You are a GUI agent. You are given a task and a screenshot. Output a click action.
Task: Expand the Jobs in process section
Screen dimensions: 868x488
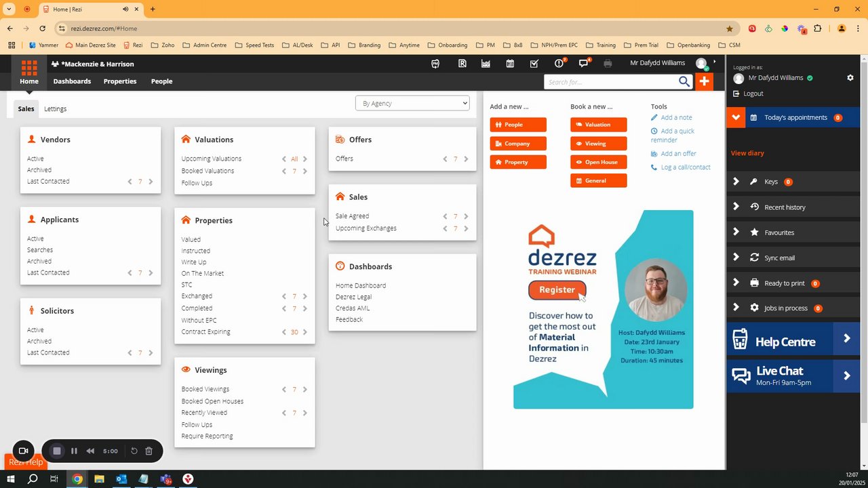coord(736,308)
